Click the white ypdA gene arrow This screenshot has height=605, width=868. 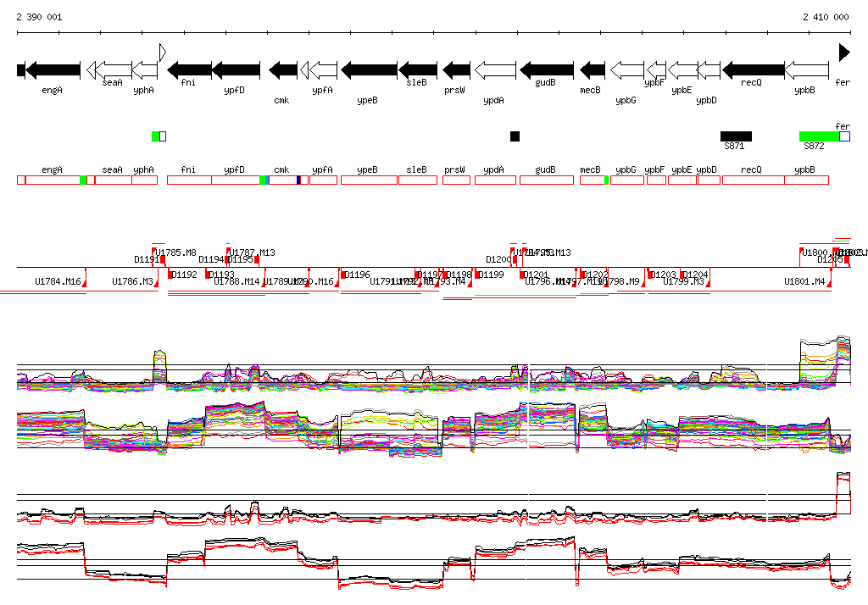click(x=495, y=69)
